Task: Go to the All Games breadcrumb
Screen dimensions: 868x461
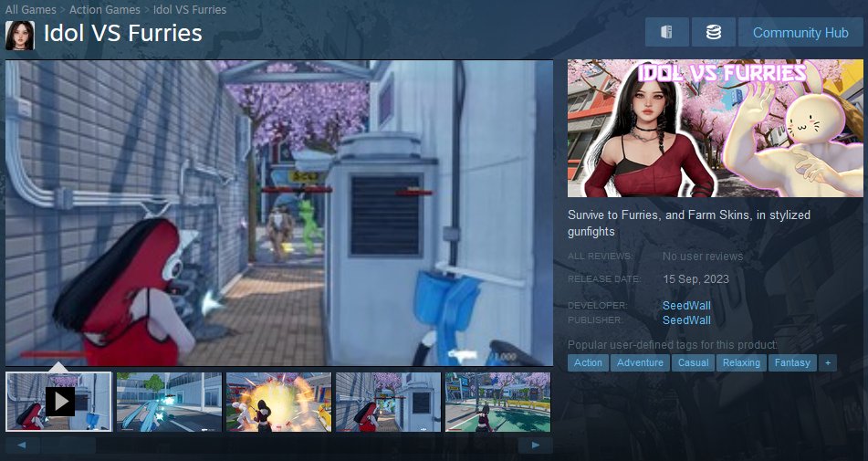Action: coord(30,10)
